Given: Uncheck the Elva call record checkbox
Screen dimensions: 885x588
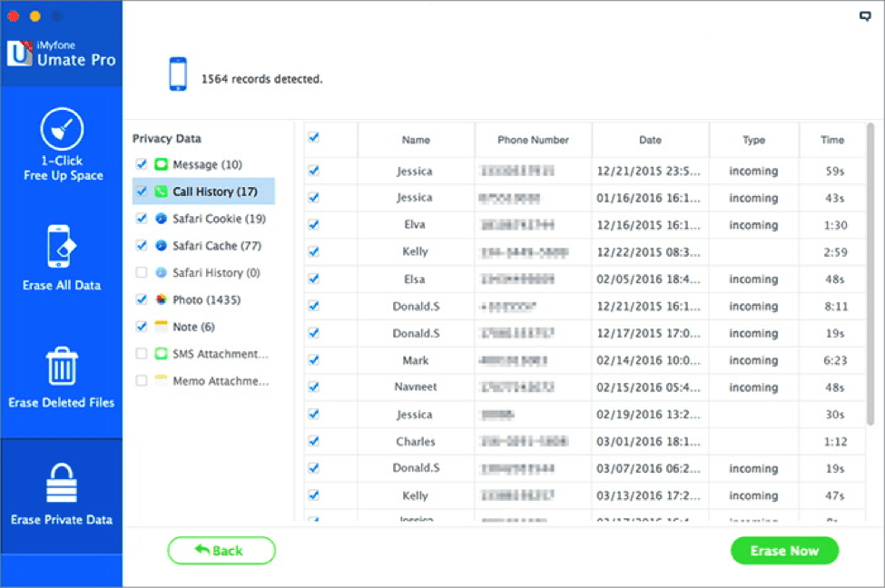Looking at the screenshot, I should (x=314, y=225).
